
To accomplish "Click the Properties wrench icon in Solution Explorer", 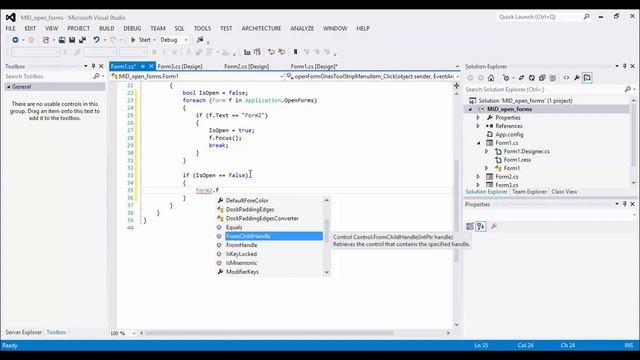I will 577,78.
